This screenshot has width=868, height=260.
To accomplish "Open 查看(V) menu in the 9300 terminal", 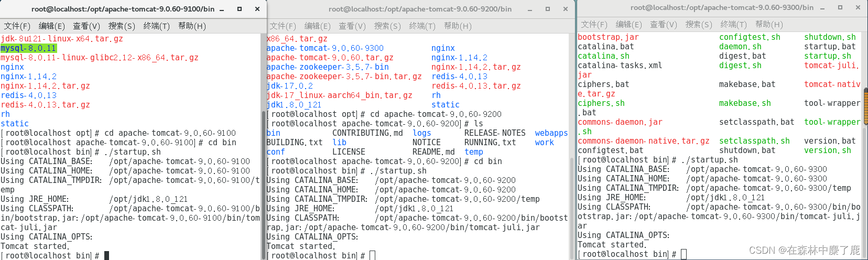I will pyautogui.click(x=664, y=24).
